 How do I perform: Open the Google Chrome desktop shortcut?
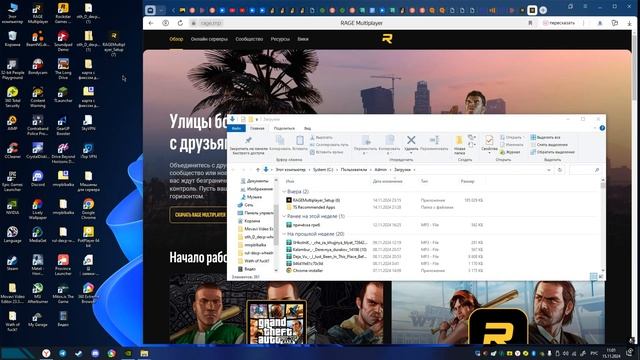(88, 209)
